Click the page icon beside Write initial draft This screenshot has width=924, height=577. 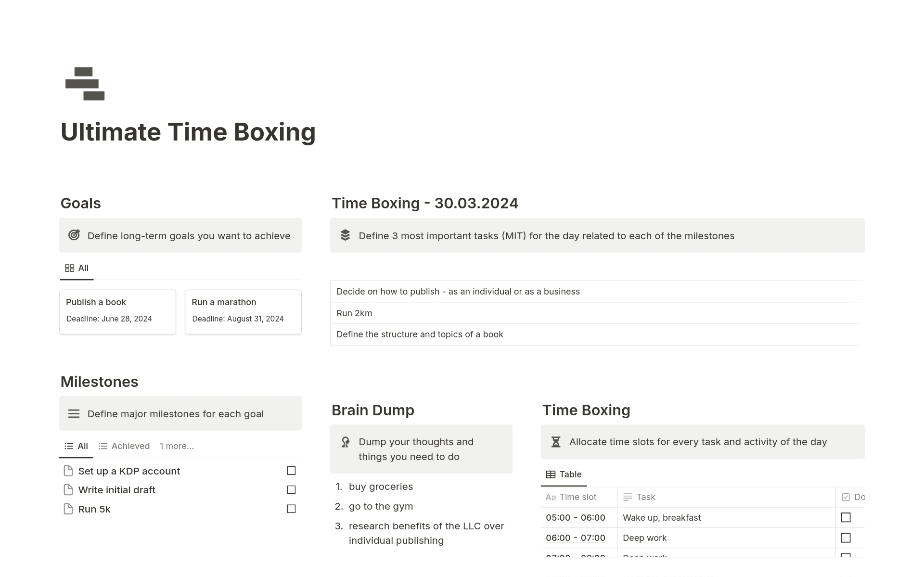click(68, 490)
